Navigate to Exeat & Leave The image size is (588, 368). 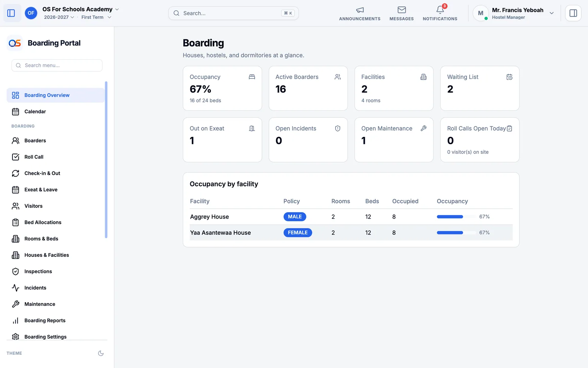click(x=55, y=190)
